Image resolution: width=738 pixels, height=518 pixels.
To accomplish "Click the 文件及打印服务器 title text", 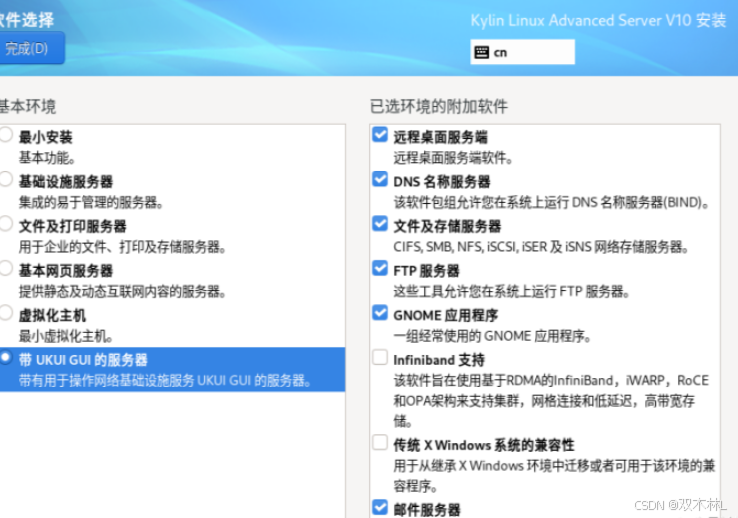I will pos(72,226).
